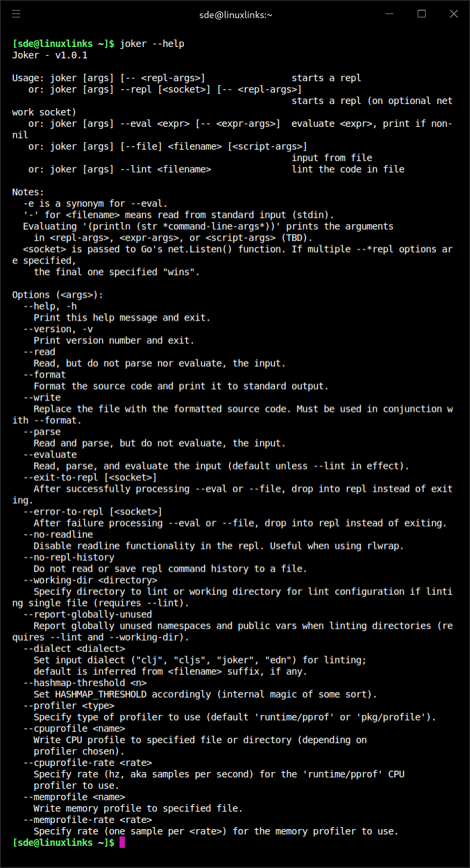Maximize the terminal window
470x868 pixels.
(422, 13)
